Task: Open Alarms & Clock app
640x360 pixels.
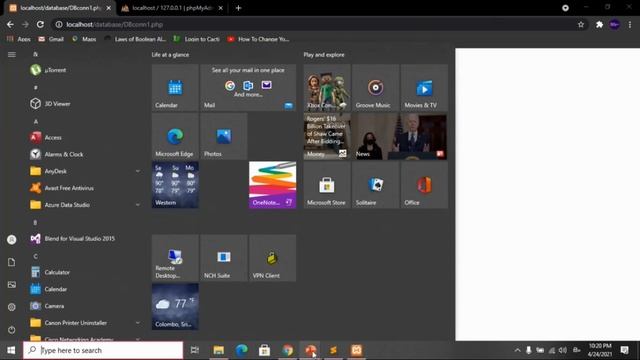Action: coord(84,154)
